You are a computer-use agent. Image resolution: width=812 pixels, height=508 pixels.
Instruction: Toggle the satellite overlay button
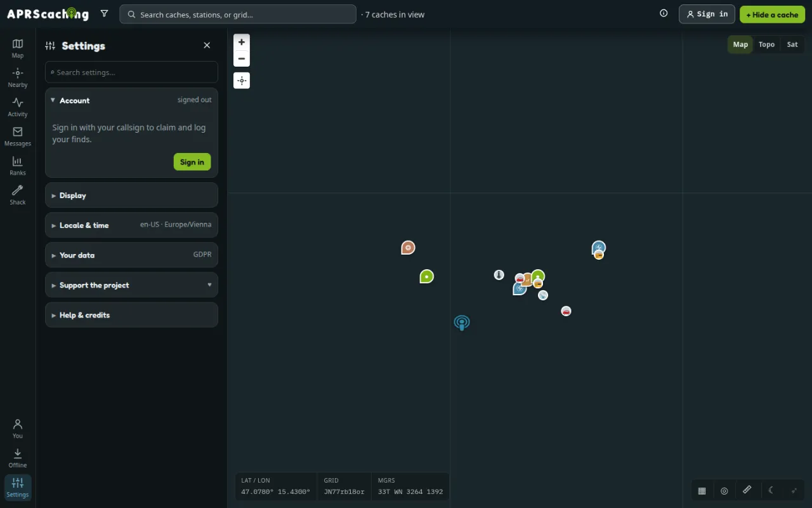(794, 490)
